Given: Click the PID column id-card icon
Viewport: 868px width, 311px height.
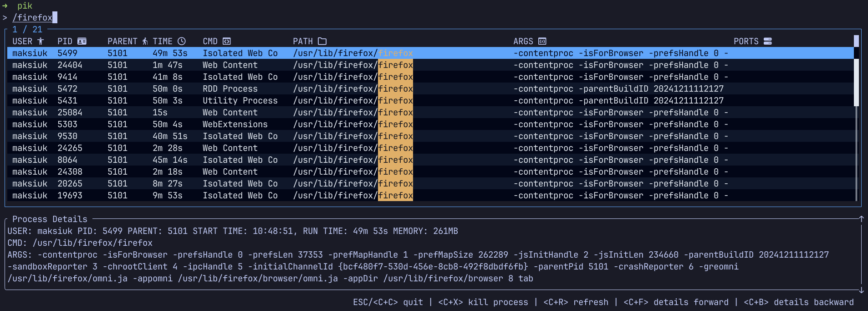Looking at the screenshot, I should point(82,41).
